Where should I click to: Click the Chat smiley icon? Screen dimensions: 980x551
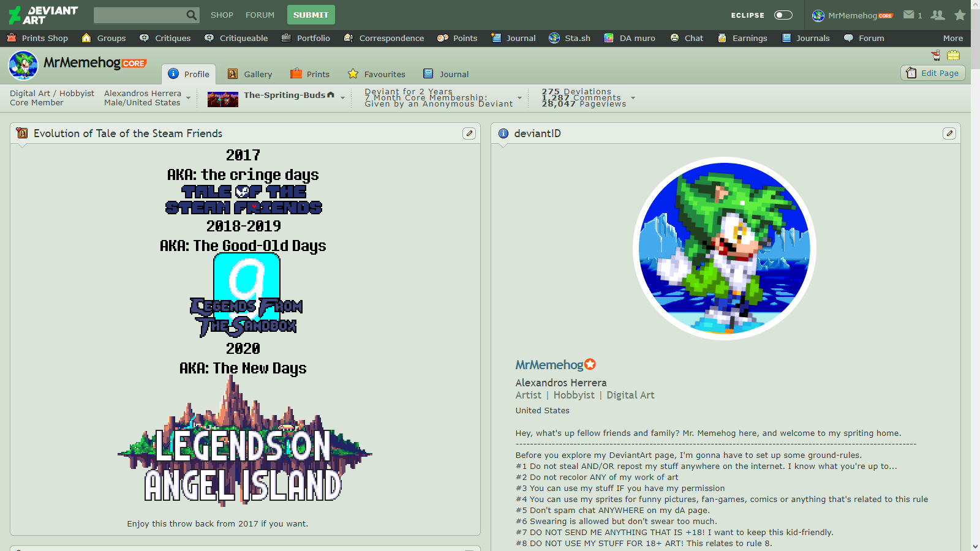[x=674, y=38]
